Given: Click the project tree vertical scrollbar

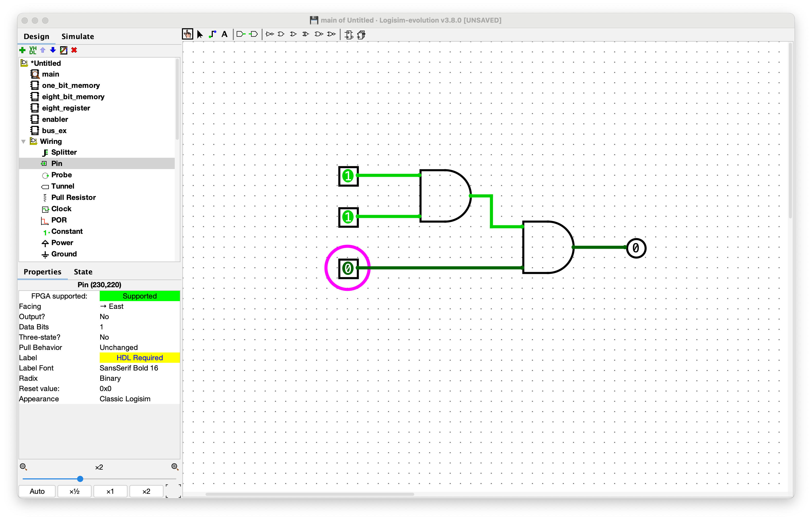Looking at the screenshot, I should point(177,99).
